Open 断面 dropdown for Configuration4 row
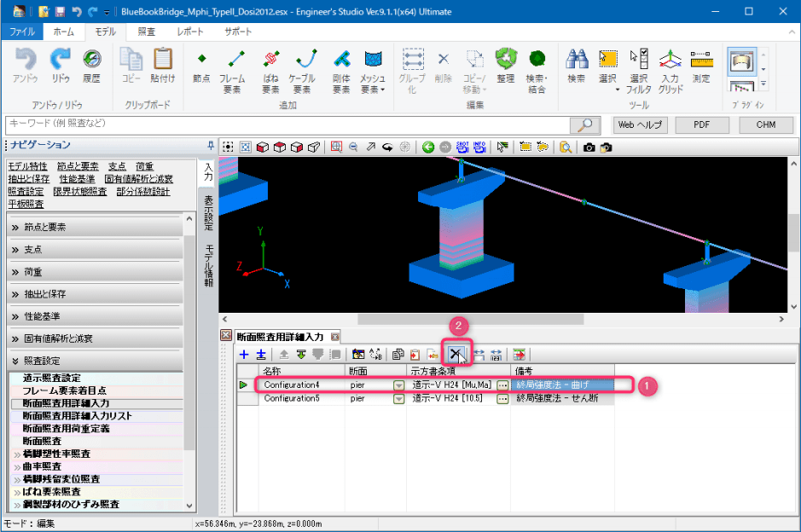801x532 pixels. coord(398,385)
